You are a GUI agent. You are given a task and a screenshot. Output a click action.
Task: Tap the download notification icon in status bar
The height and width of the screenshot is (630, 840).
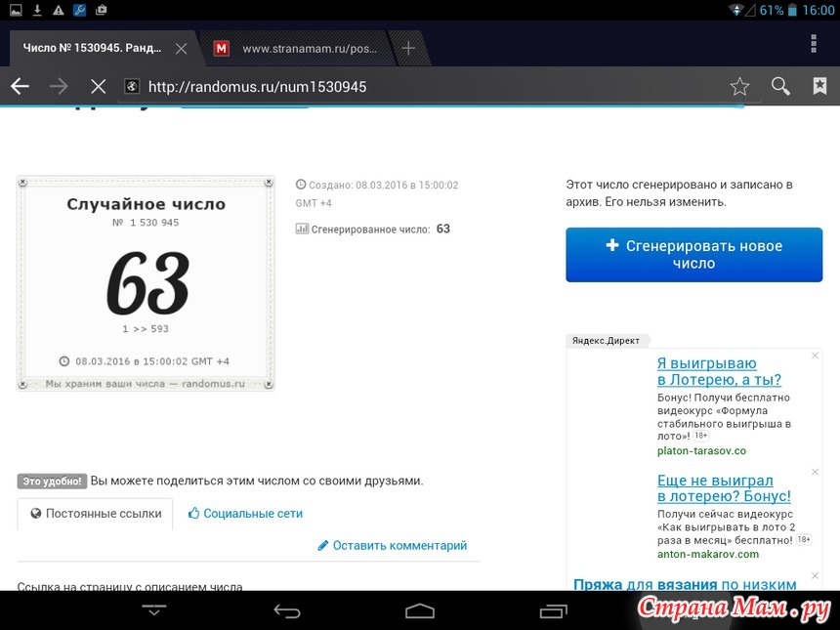tap(37, 10)
